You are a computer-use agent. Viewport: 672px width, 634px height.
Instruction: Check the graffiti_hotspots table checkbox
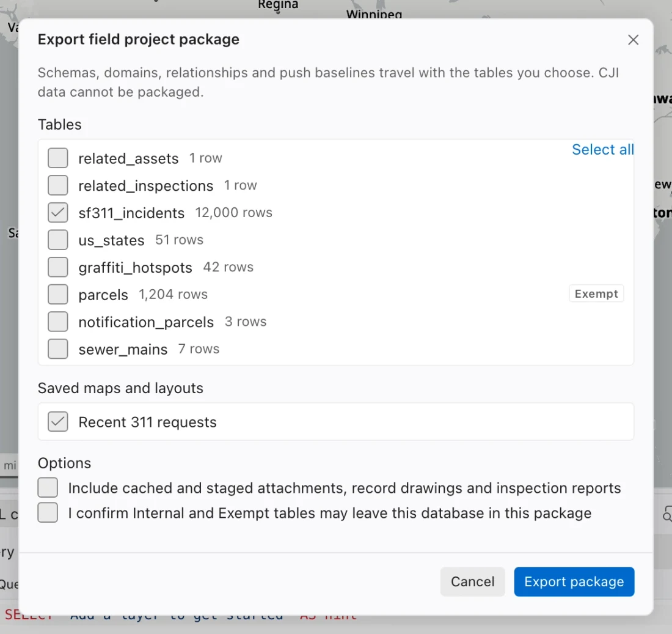pyautogui.click(x=58, y=267)
